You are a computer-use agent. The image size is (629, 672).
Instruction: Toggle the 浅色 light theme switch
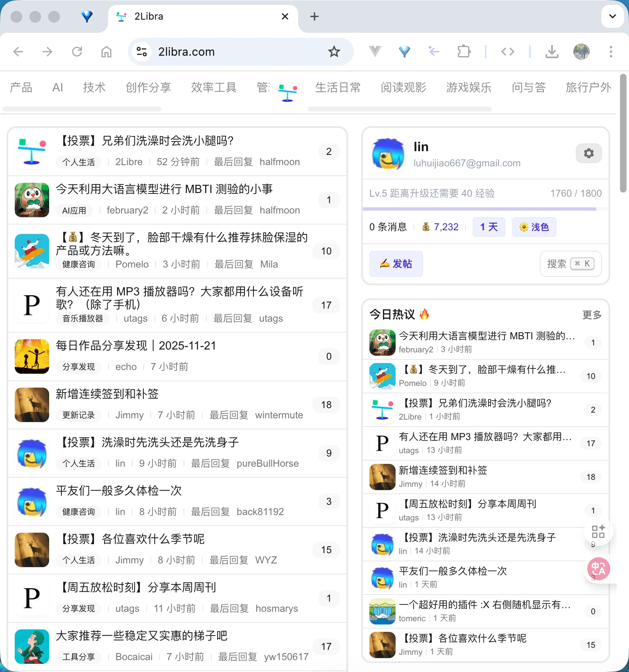[534, 227]
